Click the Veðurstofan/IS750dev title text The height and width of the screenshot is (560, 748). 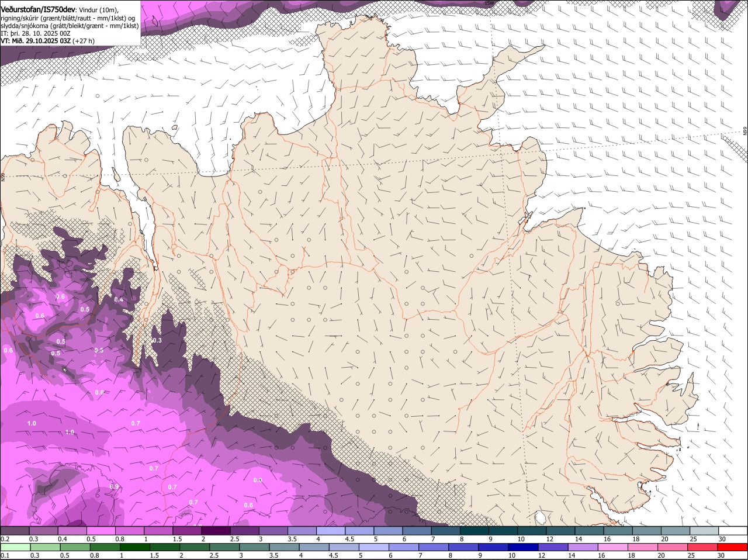pyautogui.click(x=37, y=9)
